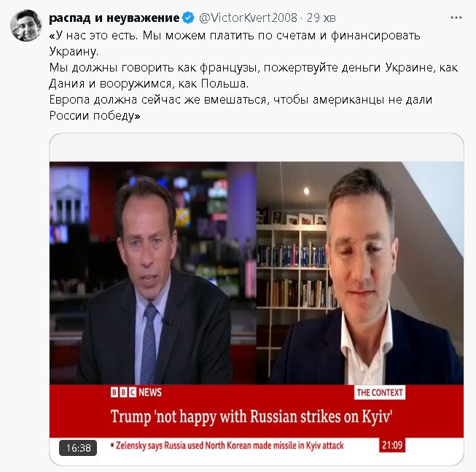Open the author's profile picture avatar
Screen dimensions: 476x472
click(x=26, y=26)
